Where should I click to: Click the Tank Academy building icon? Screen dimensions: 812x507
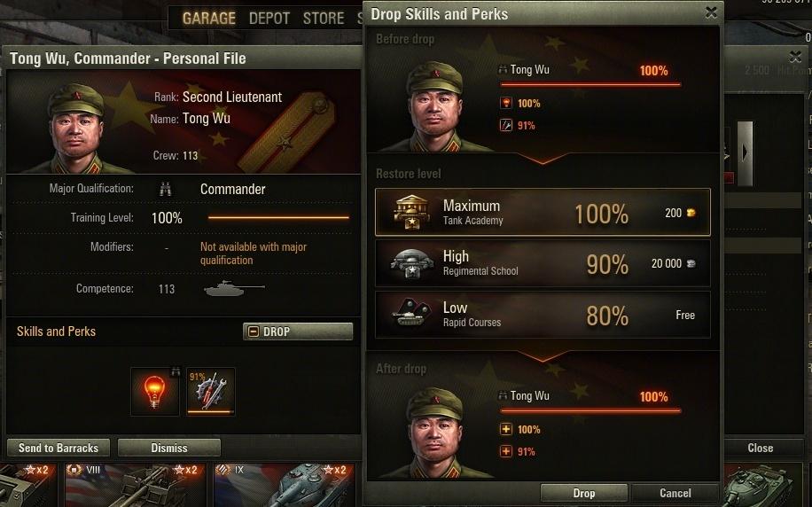411,213
